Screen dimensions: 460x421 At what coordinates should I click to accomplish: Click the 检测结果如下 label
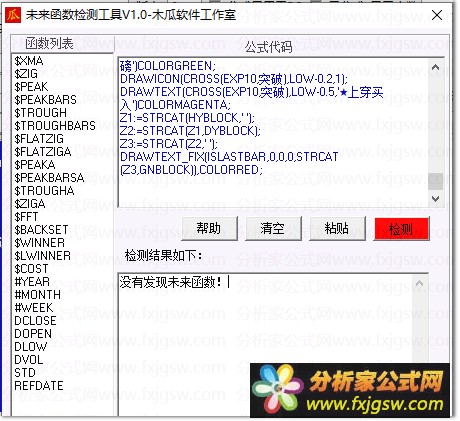coord(163,256)
